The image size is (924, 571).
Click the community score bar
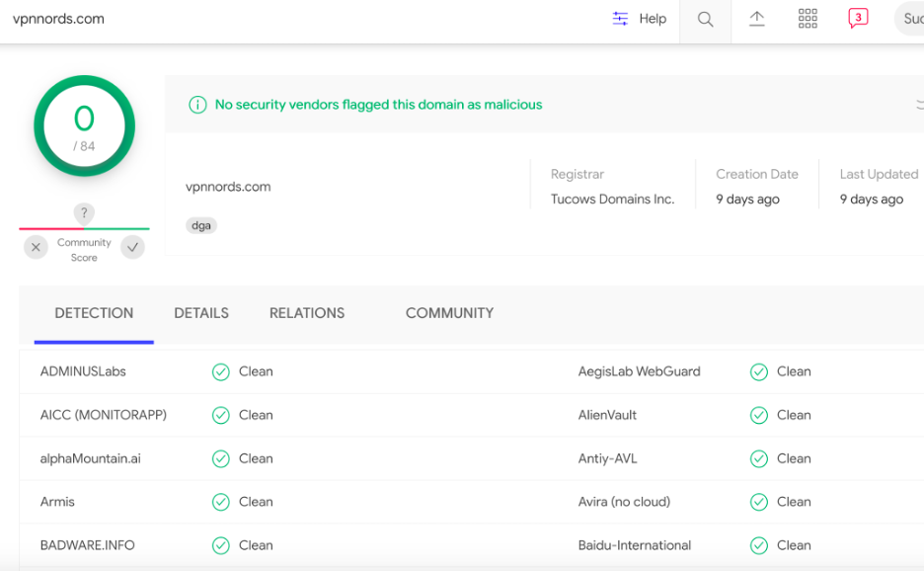coord(84,229)
